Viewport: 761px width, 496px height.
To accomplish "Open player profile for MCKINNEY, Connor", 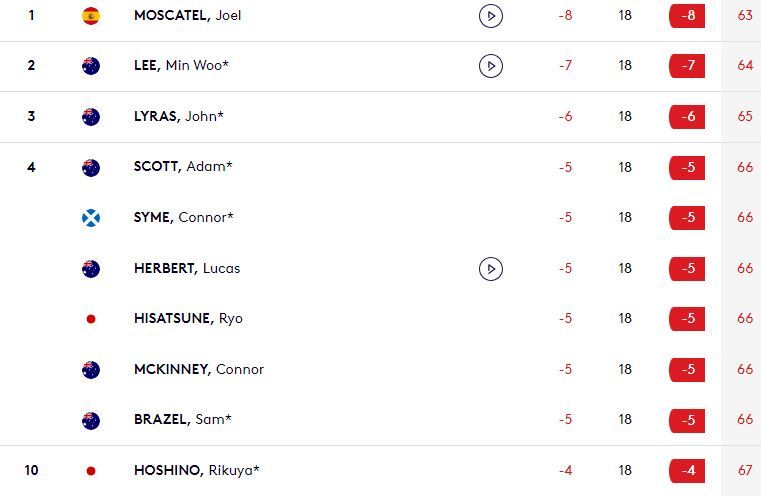I will [x=199, y=369].
